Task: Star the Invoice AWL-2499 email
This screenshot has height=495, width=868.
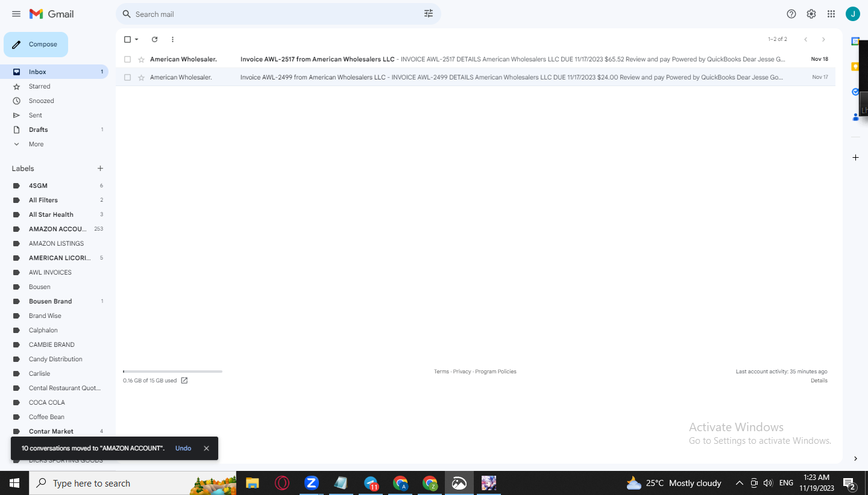Action: pos(141,77)
